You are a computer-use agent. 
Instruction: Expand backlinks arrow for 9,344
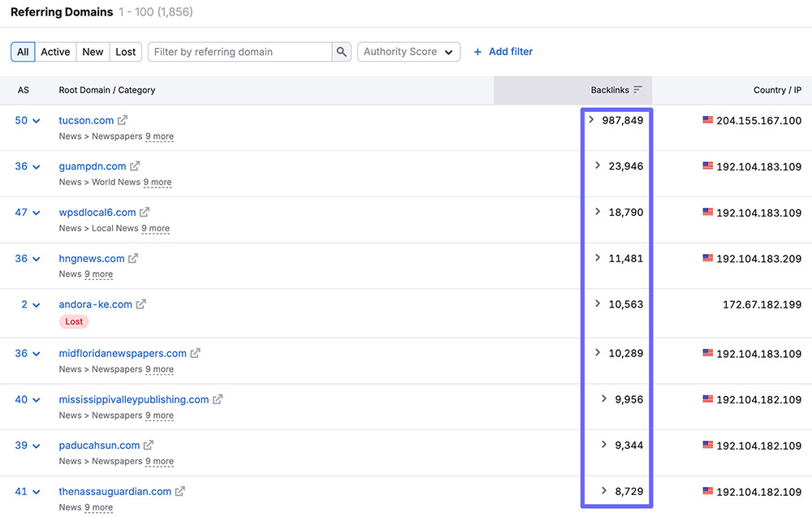tap(604, 445)
